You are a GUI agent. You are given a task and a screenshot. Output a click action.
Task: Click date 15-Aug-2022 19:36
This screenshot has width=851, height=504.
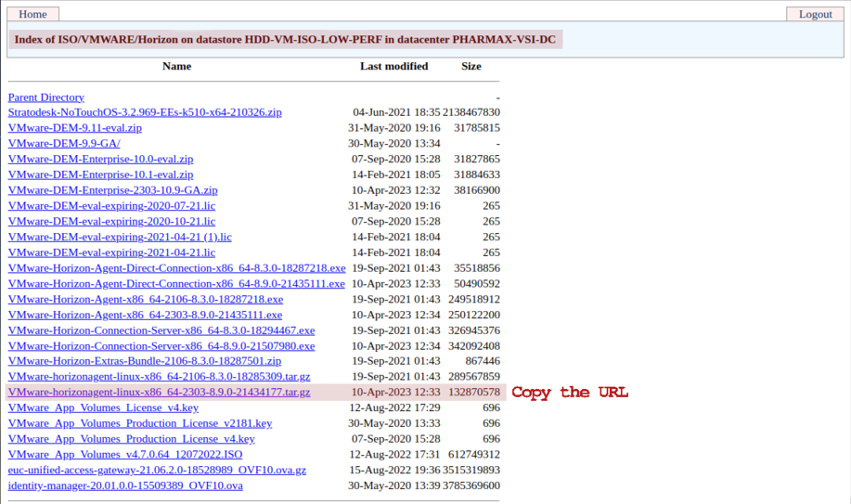click(394, 471)
